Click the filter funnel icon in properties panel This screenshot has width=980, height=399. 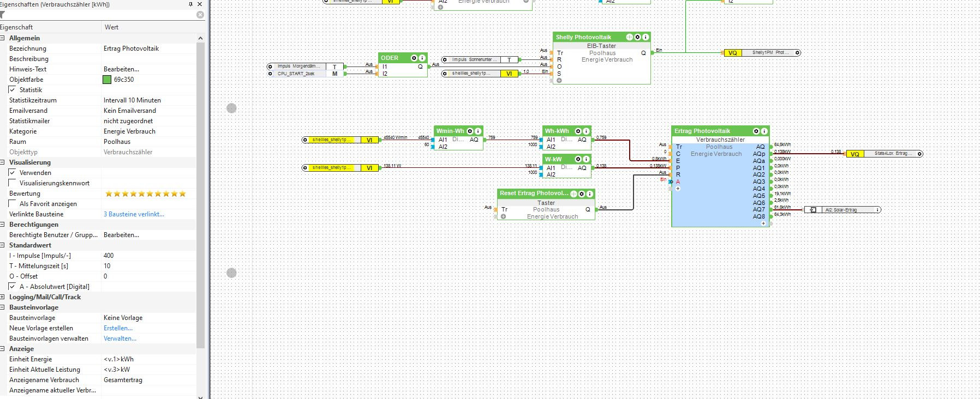pos(3,15)
